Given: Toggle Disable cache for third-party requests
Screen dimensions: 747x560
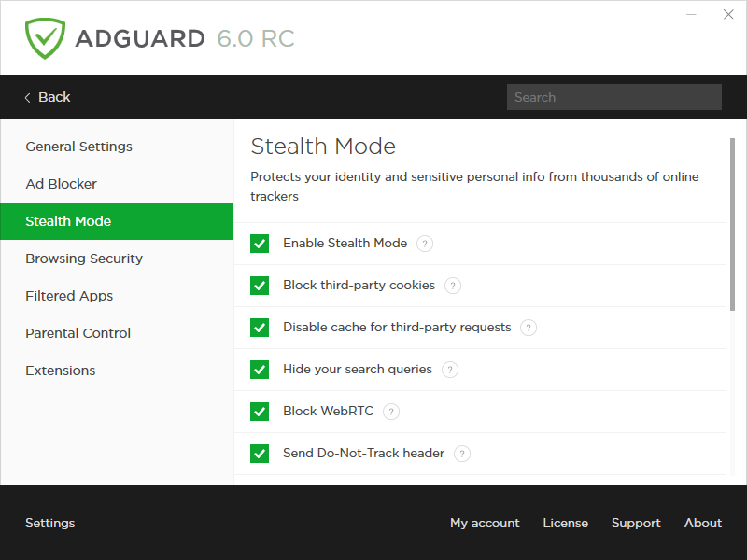Looking at the screenshot, I should click(x=260, y=328).
